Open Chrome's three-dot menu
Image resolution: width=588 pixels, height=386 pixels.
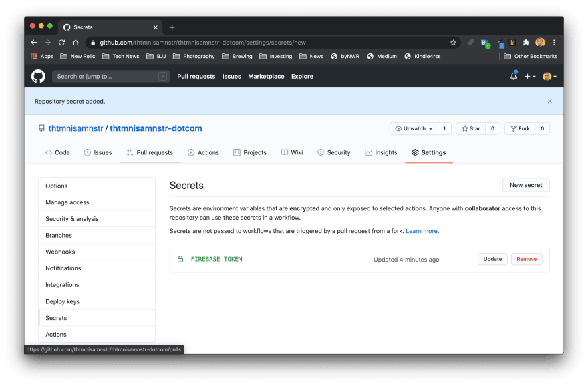click(554, 43)
